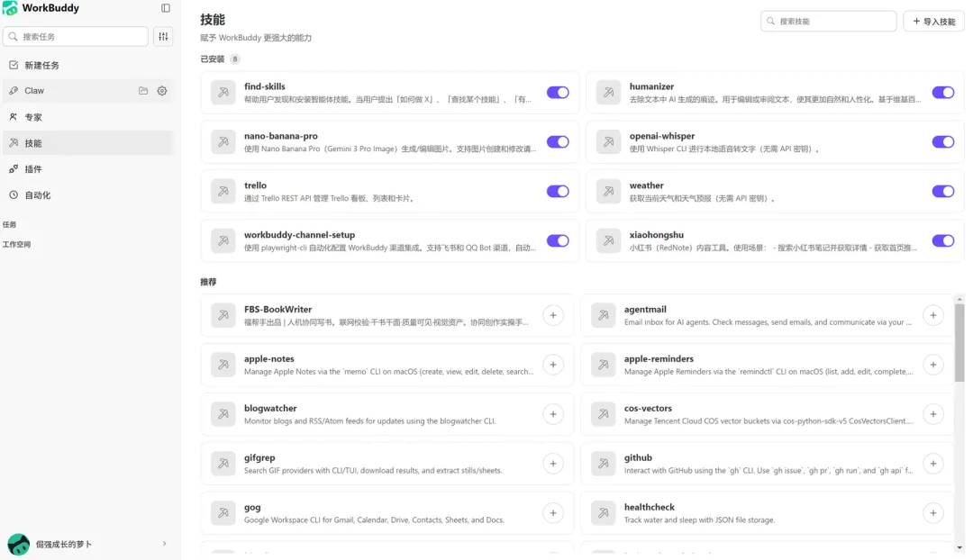Viewport: 973px width, 560px height.
Task: Click the apple-notes skill title
Action: 268,359
